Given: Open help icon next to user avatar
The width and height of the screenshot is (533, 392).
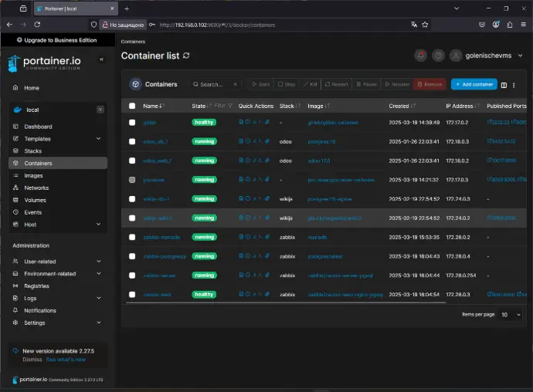Looking at the screenshot, I should click(x=438, y=56).
